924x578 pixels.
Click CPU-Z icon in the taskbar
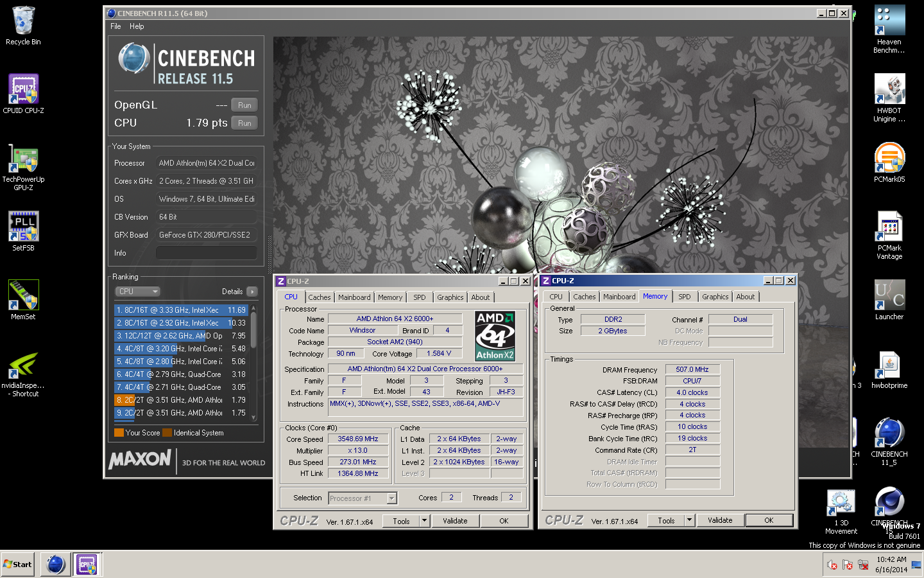coord(87,565)
